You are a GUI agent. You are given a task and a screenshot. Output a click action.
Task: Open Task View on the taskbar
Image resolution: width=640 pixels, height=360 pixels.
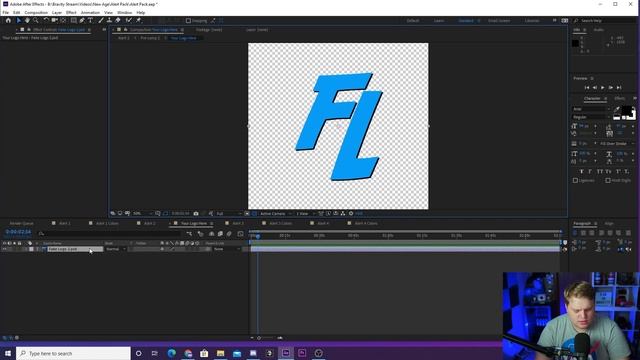click(x=155, y=353)
